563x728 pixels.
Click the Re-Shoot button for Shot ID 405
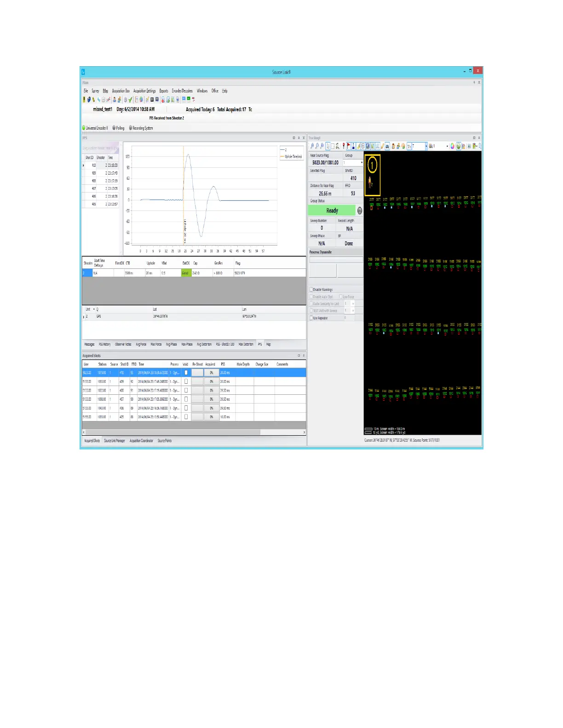click(x=197, y=416)
